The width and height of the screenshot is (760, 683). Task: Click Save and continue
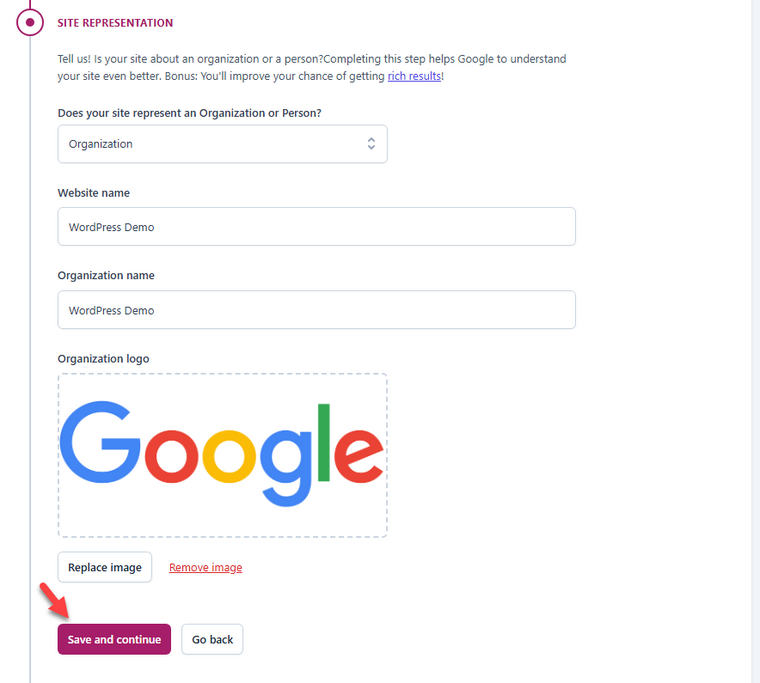click(114, 639)
